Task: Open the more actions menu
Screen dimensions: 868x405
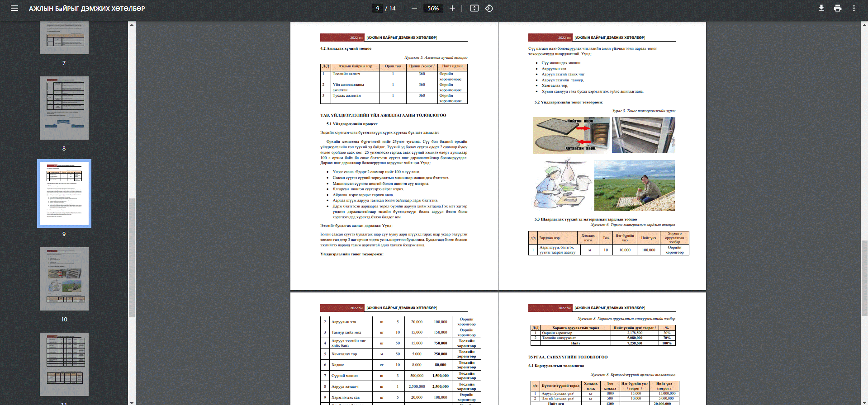Action: coord(854,8)
